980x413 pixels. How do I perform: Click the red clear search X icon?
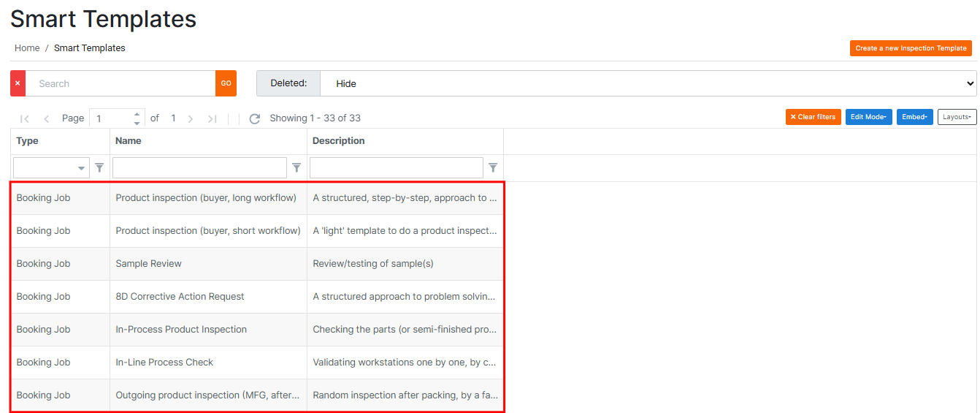point(18,83)
